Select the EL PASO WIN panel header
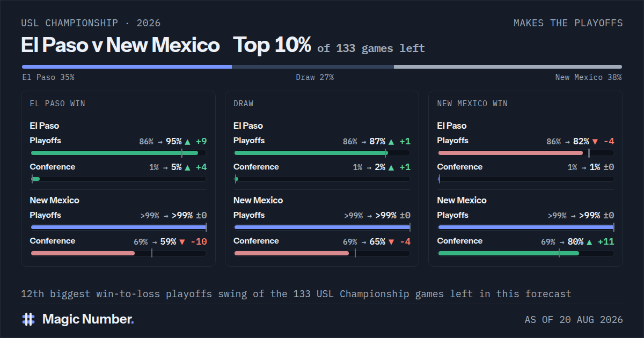This screenshot has width=644, height=338. point(57,104)
